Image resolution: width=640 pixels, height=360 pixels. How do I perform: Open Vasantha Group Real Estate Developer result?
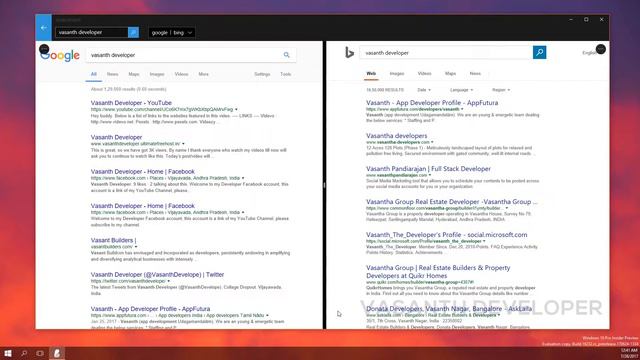click(451, 202)
